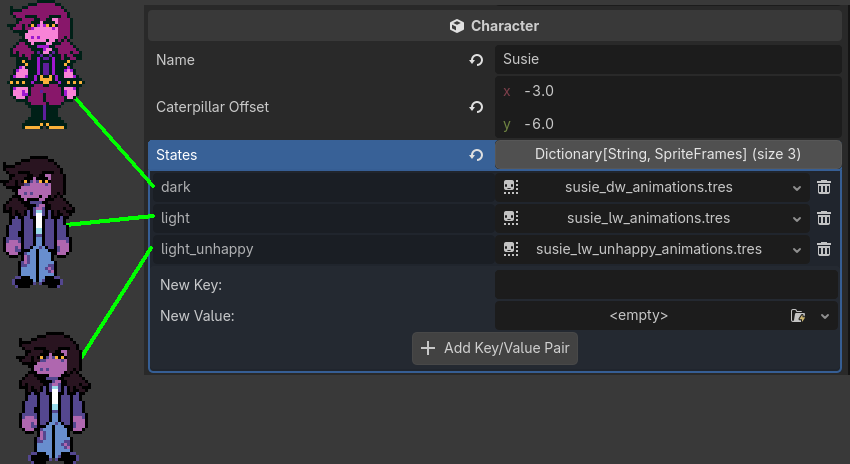Click the dark world Susie sprite
The width and height of the screenshot is (850, 464).
45,66
